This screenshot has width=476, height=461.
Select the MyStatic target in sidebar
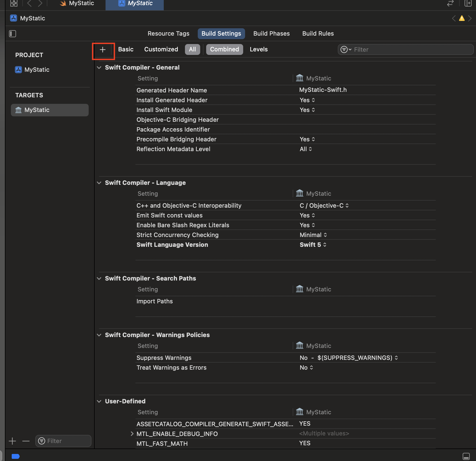click(50, 110)
